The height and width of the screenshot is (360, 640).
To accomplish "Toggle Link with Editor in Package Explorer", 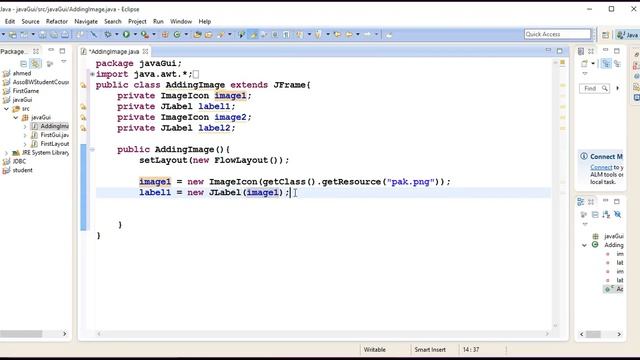I will click(36, 64).
